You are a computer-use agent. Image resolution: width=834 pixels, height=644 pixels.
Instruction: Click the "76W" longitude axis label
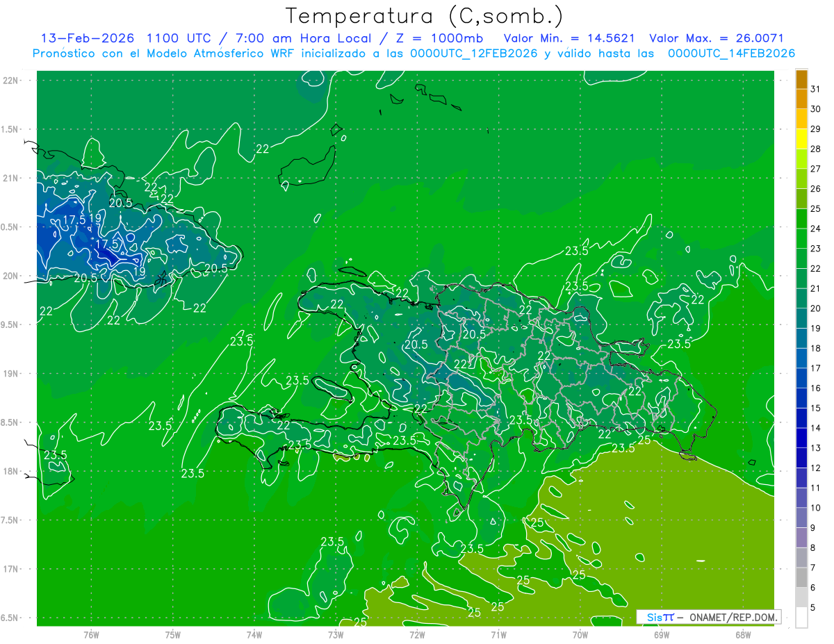tap(91, 635)
